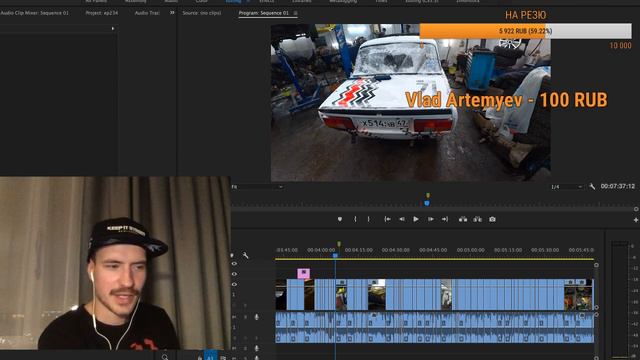Click the timeline playhead handle

[335, 255]
